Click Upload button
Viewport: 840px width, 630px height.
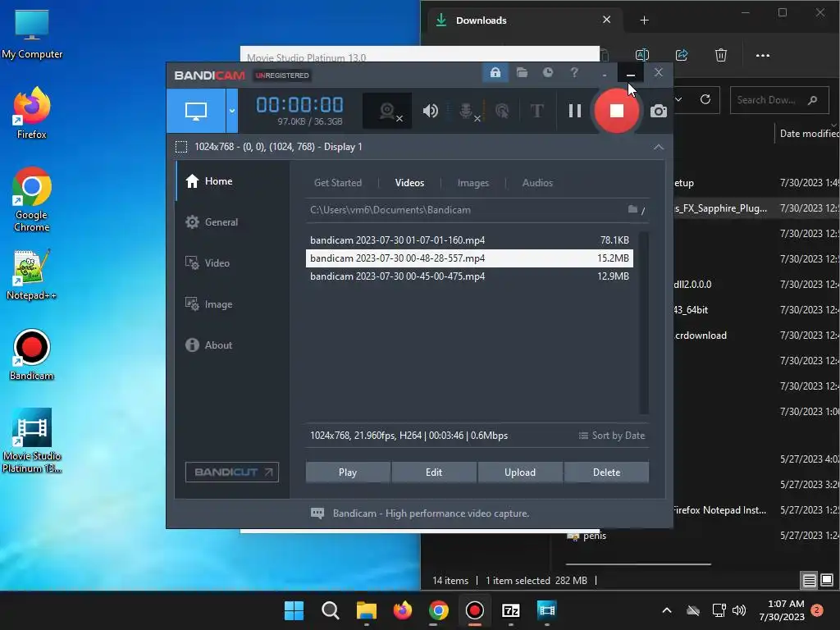(x=520, y=472)
